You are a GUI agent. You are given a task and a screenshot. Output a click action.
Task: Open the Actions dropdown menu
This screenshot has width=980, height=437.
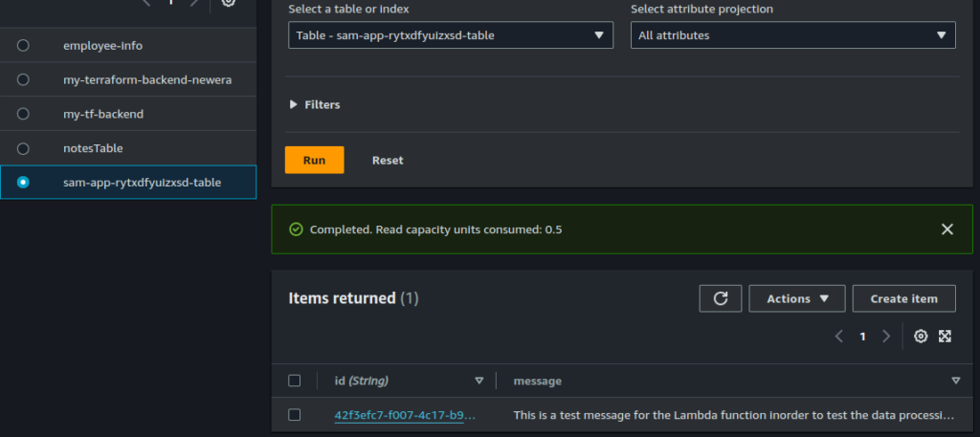[x=796, y=298]
